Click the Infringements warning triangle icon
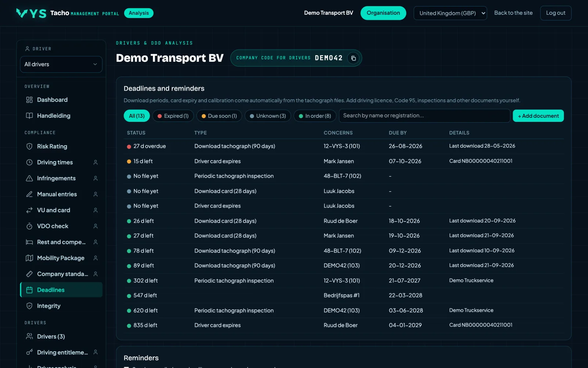This screenshot has width=588, height=368. 29,178
